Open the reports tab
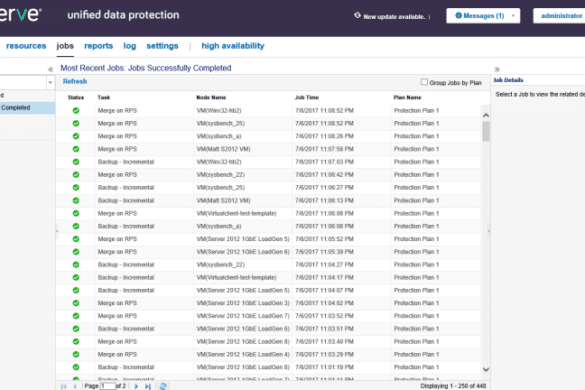585x390 pixels. pos(98,46)
